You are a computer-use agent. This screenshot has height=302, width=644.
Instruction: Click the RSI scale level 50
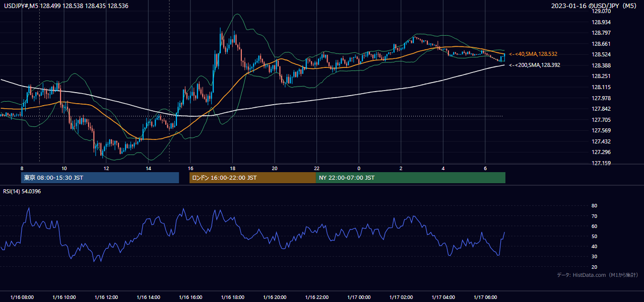pyautogui.click(x=594, y=236)
